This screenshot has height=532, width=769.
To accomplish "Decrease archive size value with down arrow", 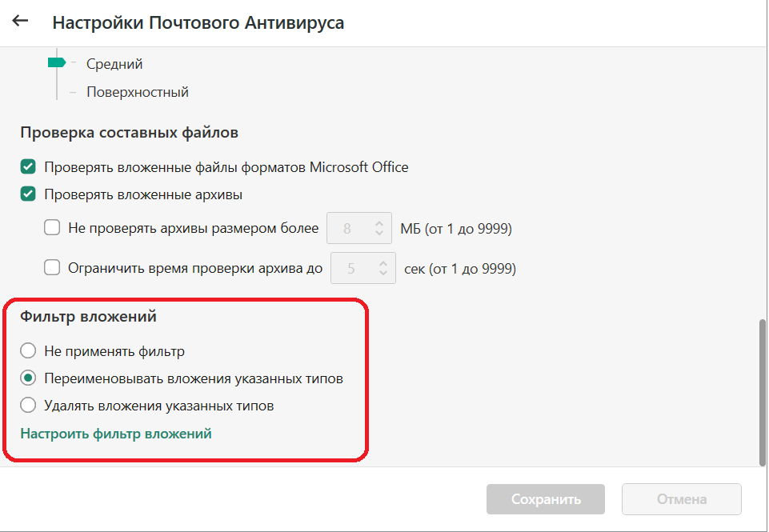I will (x=378, y=234).
